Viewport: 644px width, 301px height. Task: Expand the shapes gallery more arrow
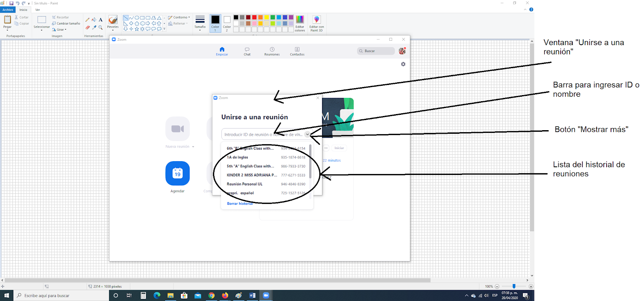click(164, 29)
